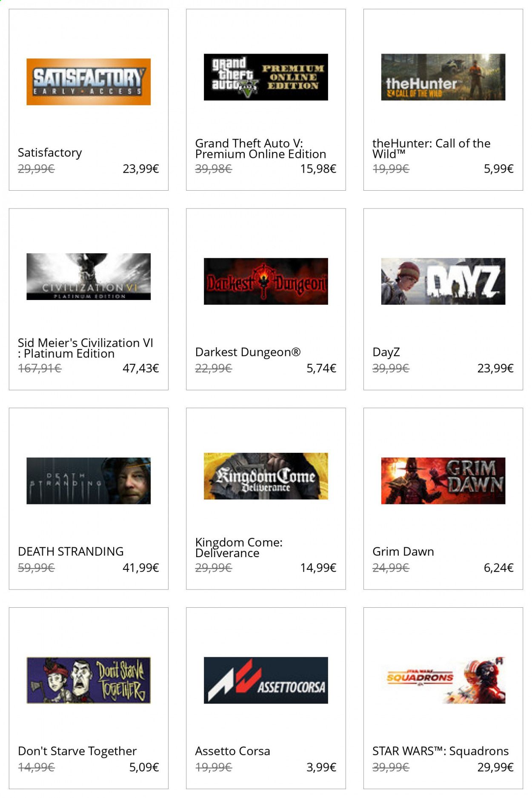Open the Darkest Dungeon® title link
The height and width of the screenshot is (798, 532).
tap(248, 352)
